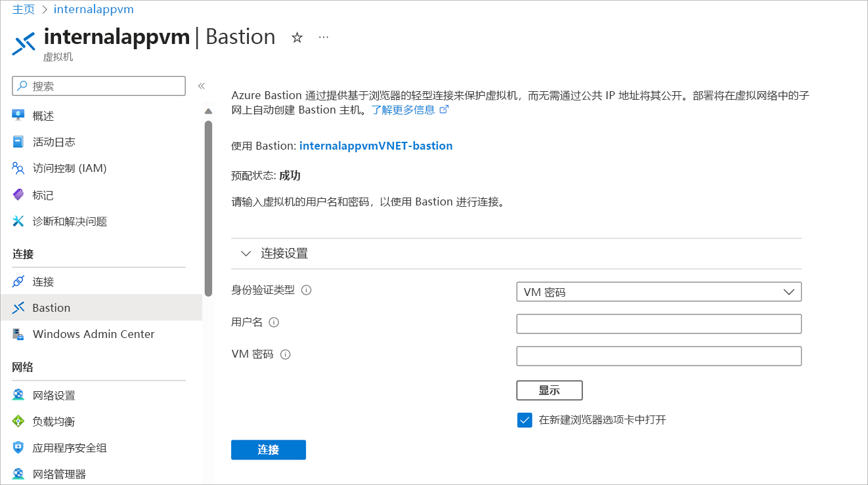Viewport: 868px width, 485px height.
Task: Click the 负载均衡 diamond icon
Action: (18, 421)
